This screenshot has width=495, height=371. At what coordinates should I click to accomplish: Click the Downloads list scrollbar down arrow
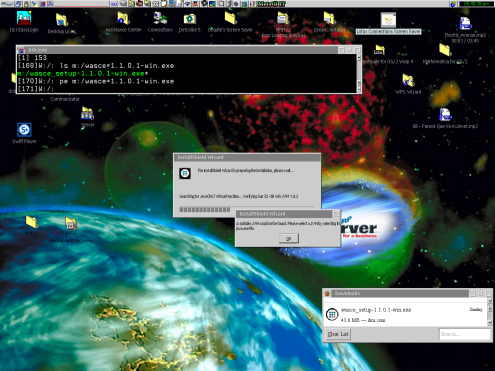tap(490, 322)
